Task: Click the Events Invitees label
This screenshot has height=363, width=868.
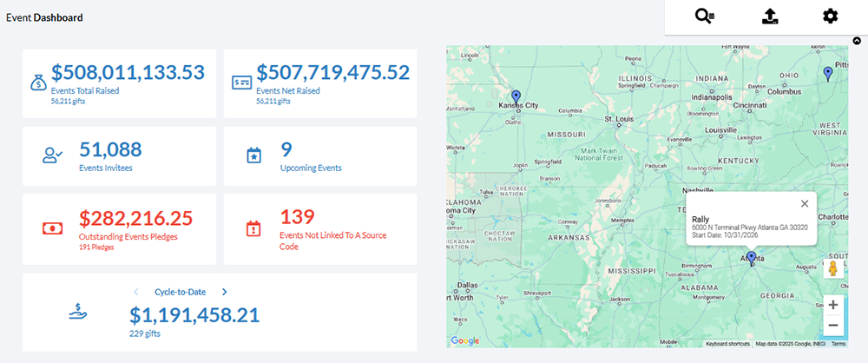Action: tap(106, 168)
